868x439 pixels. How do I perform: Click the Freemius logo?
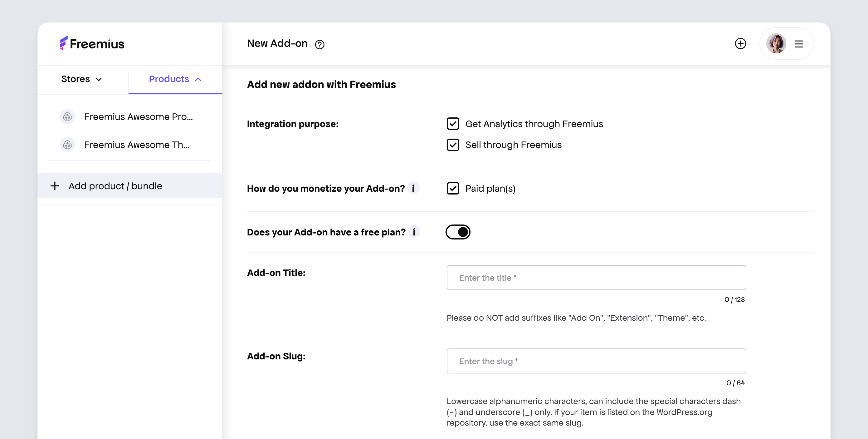click(92, 43)
